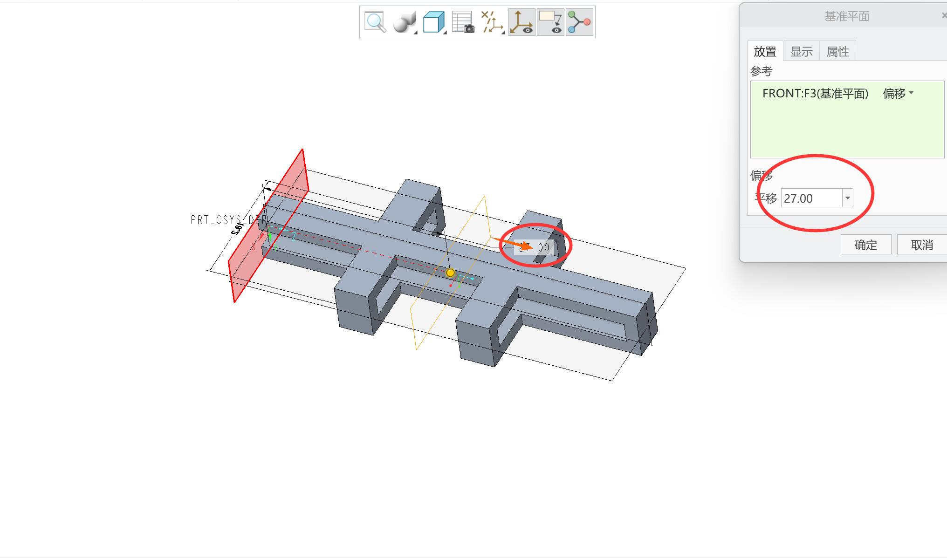Close the 基准平面 dialog
This screenshot has width=947, height=560.
point(944,16)
